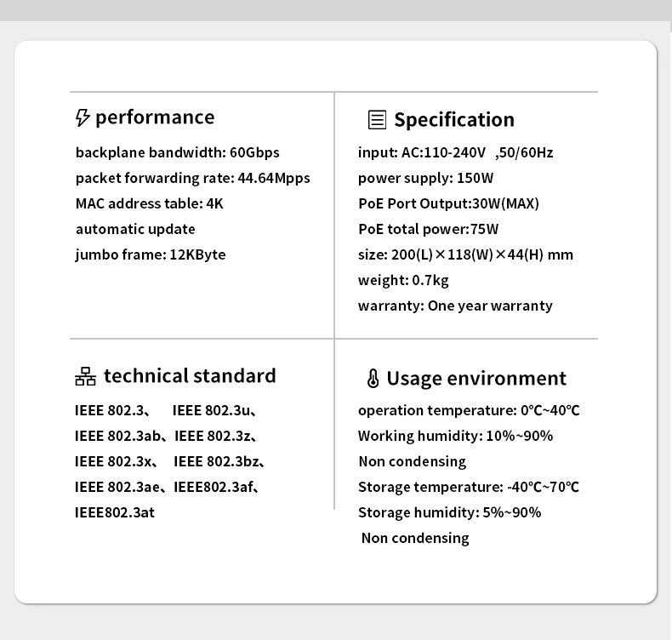
Task: Select the jumbo frame 12KByte text
Action: 151,255
